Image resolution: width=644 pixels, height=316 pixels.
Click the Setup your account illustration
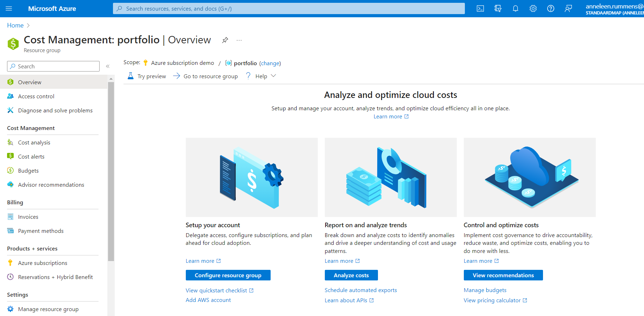[252, 177]
